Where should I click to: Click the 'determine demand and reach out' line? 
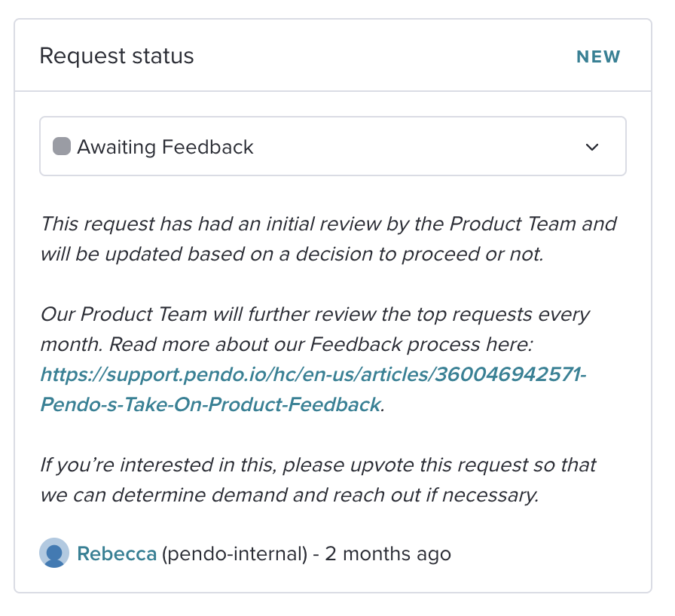(290, 495)
